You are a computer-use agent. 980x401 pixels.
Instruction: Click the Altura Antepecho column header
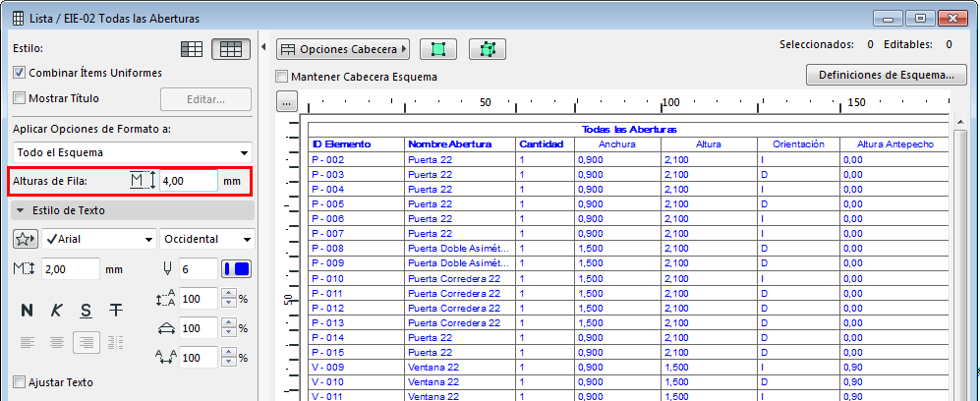point(895,144)
